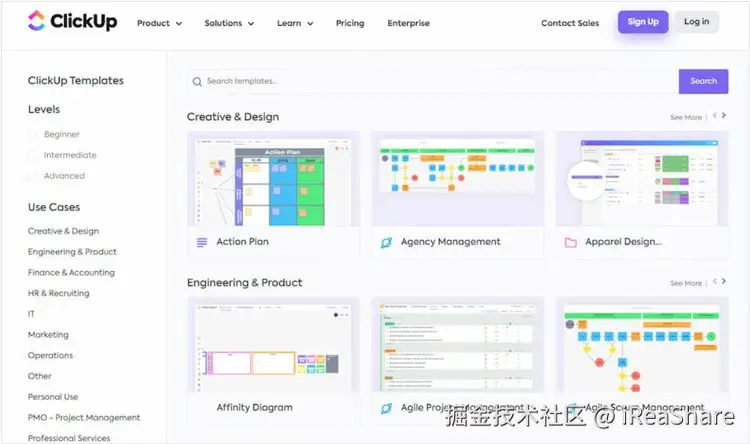Click the Agency Management template title
Viewport: 750px width, 444px height.
pyautogui.click(x=451, y=242)
